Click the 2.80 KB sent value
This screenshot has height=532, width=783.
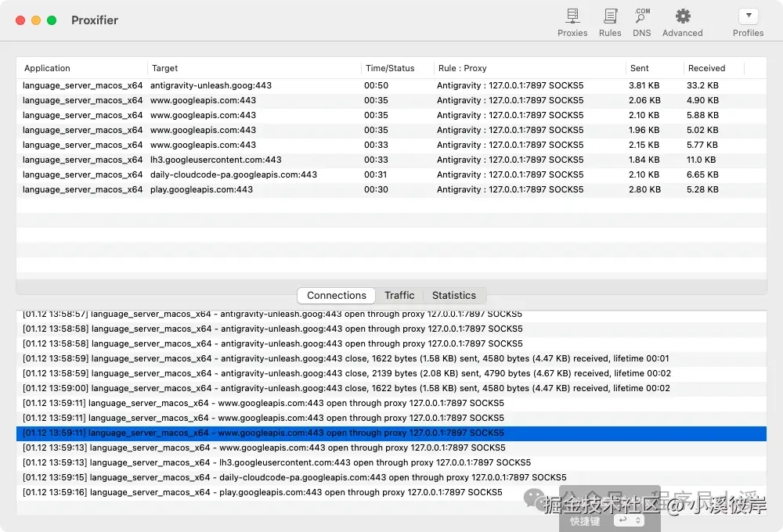click(x=644, y=189)
